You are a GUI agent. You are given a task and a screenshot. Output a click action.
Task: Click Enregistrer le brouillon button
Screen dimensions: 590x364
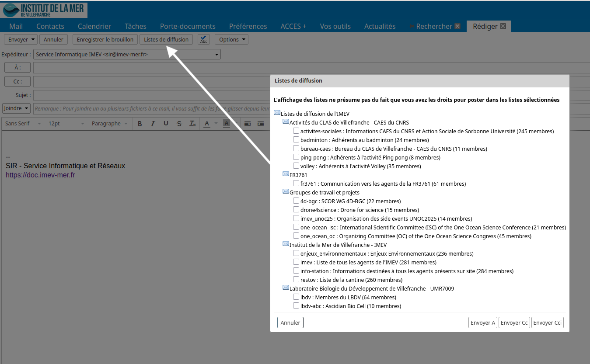(x=105, y=39)
